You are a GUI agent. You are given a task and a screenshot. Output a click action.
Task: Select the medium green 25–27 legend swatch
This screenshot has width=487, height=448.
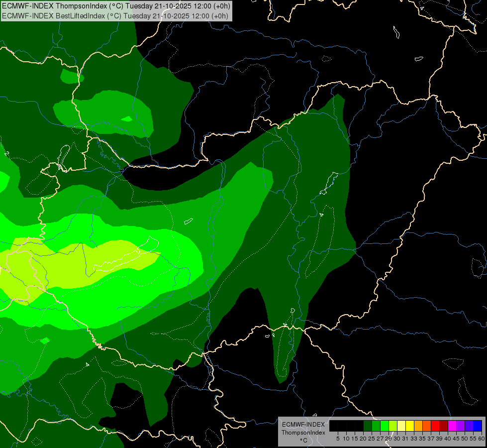tap(376, 426)
